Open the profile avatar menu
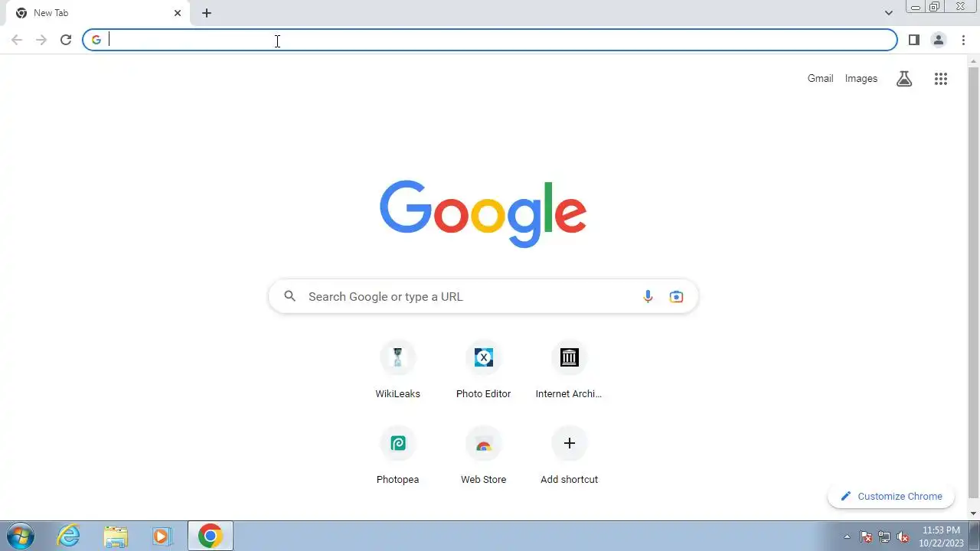Screen dimensions: 980x551 [938, 40]
